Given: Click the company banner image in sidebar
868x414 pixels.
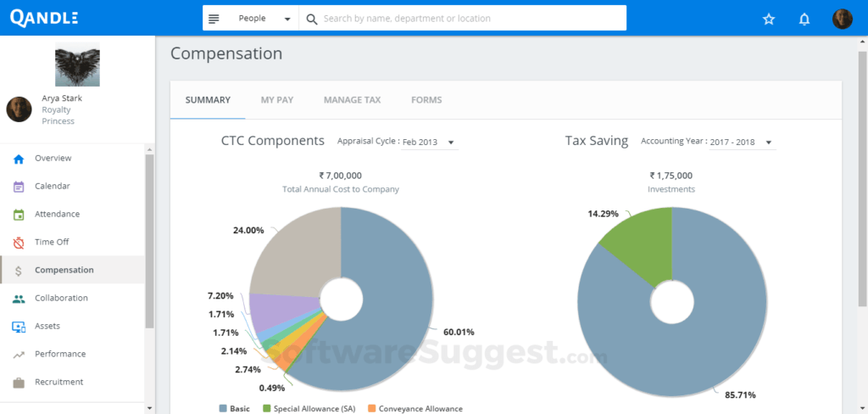Looking at the screenshot, I should point(77,64).
